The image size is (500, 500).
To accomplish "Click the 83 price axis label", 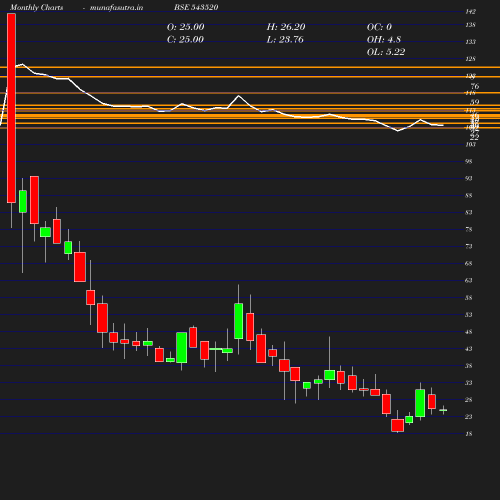I will pos(469,212).
